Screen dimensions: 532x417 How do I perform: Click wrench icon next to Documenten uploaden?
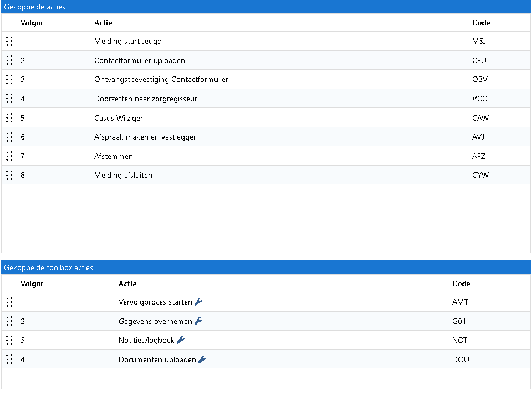(x=202, y=359)
